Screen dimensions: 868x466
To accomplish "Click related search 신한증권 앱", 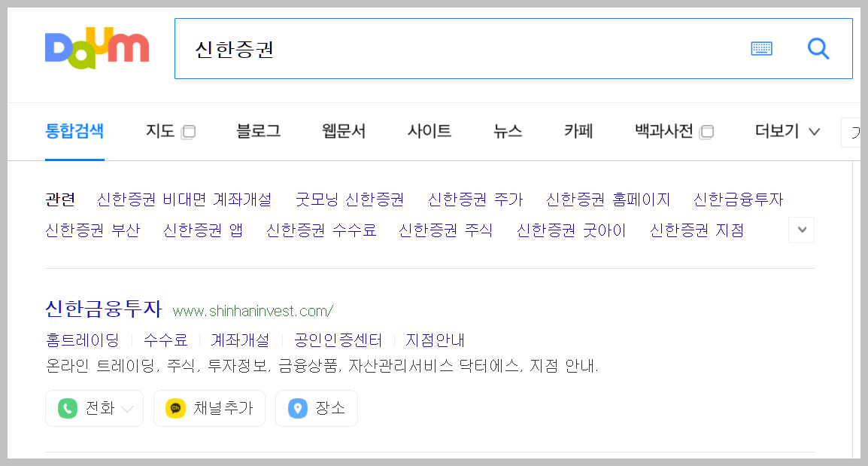I will point(203,230).
